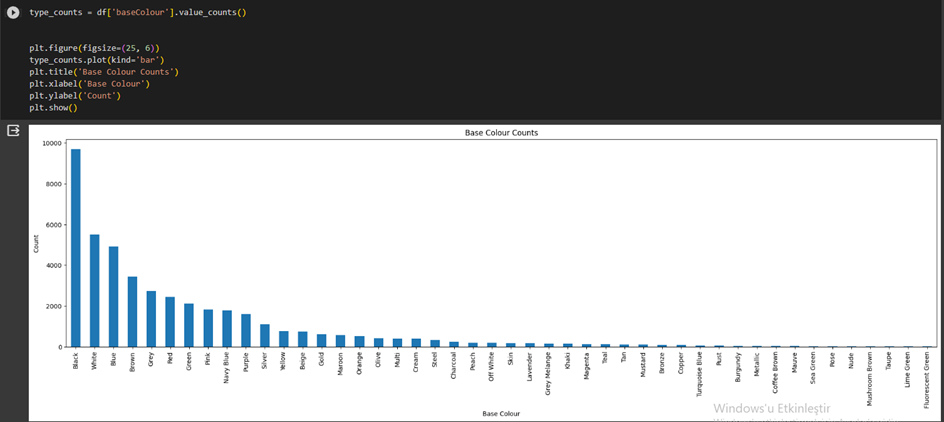
Task: Click the 'Base Colour' x-axis label
Action: (x=502, y=412)
